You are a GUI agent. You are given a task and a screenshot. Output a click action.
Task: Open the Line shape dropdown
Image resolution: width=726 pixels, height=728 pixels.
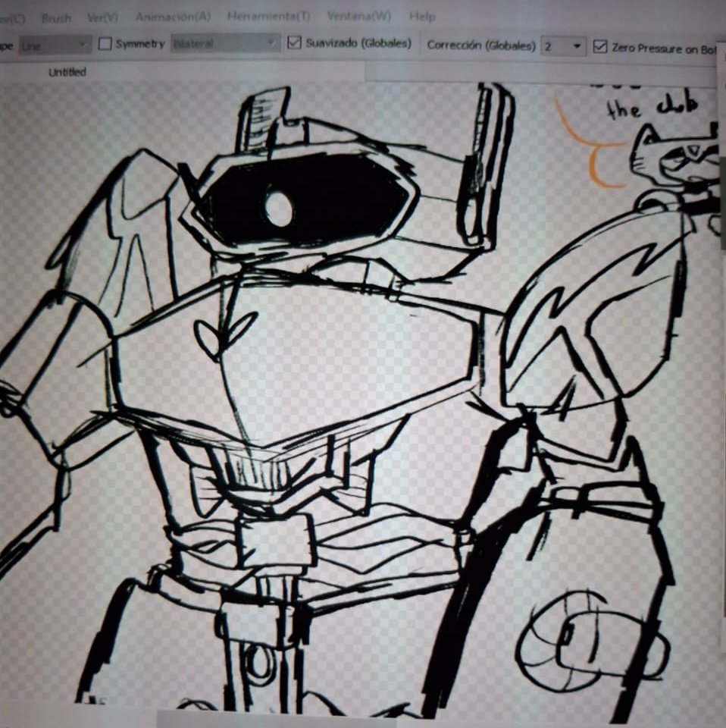pyautogui.click(x=55, y=45)
